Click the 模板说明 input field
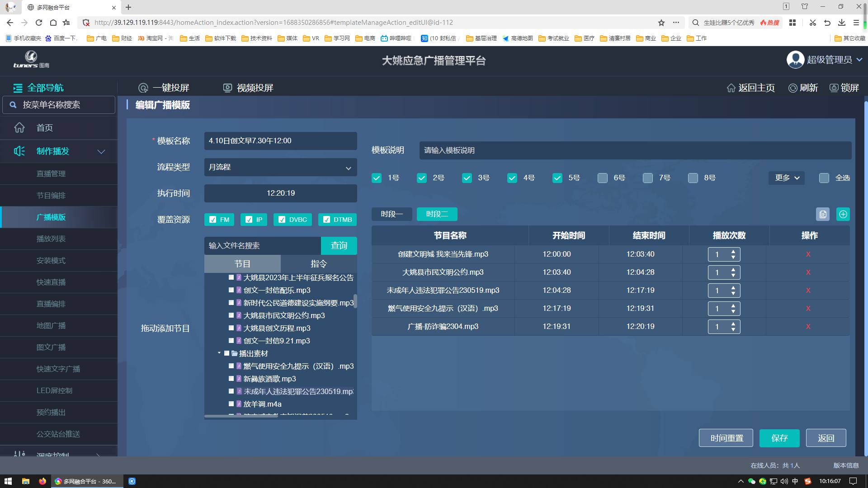 pos(635,150)
